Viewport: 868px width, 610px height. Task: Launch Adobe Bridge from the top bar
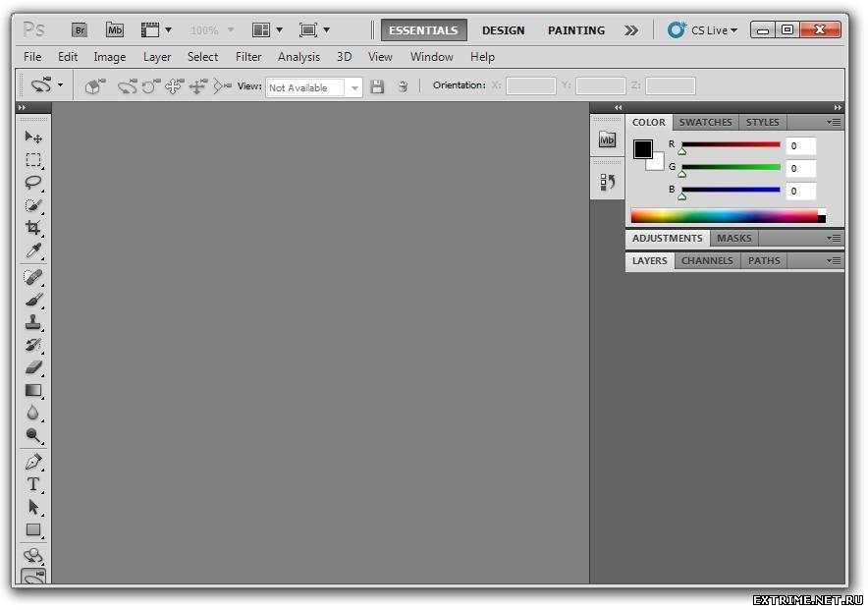pos(80,30)
